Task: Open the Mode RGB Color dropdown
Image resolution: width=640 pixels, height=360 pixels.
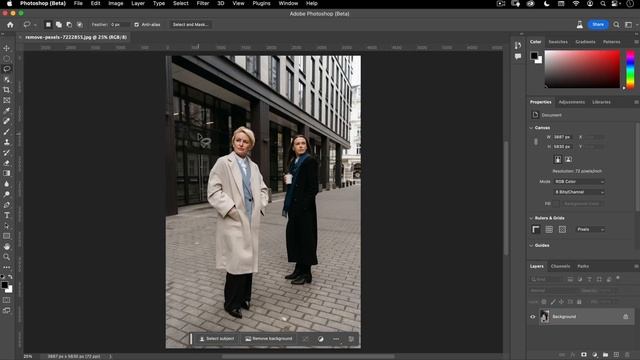Action: click(x=579, y=182)
